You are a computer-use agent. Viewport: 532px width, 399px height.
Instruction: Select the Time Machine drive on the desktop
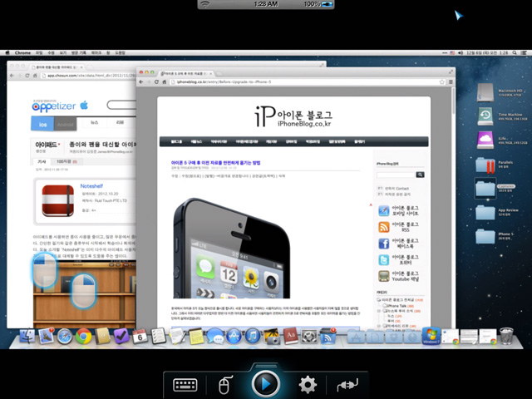(485, 116)
